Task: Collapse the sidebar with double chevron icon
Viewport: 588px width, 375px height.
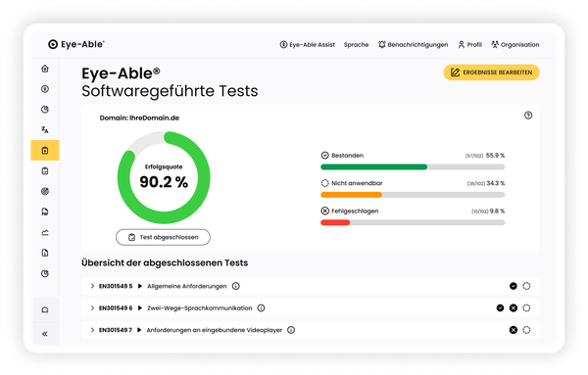Action: click(45, 334)
